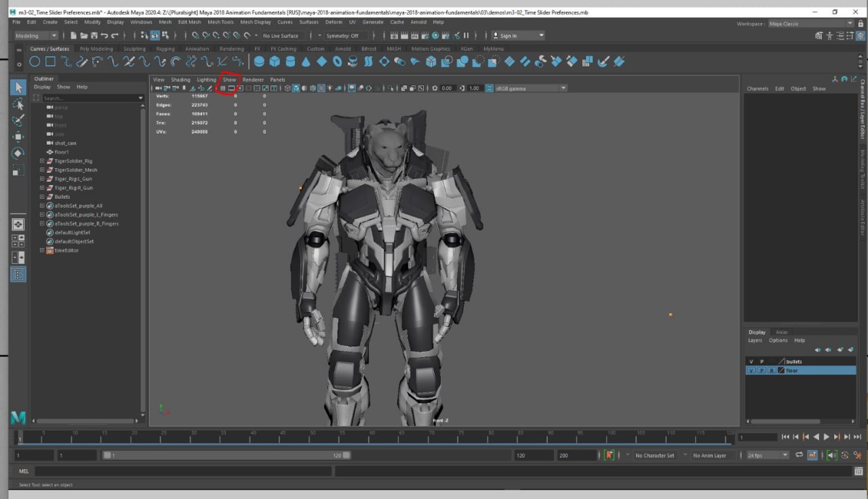Create a NURBS cube from shelf

click(x=275, y=62)
